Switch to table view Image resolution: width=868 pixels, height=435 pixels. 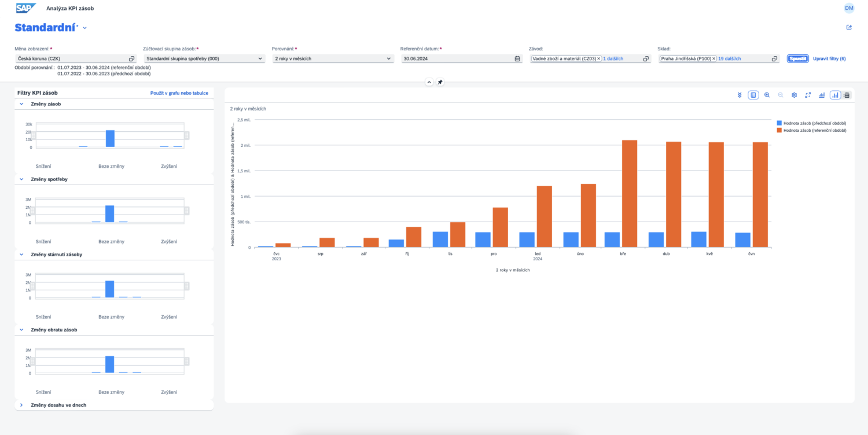(x=847, y=95)
